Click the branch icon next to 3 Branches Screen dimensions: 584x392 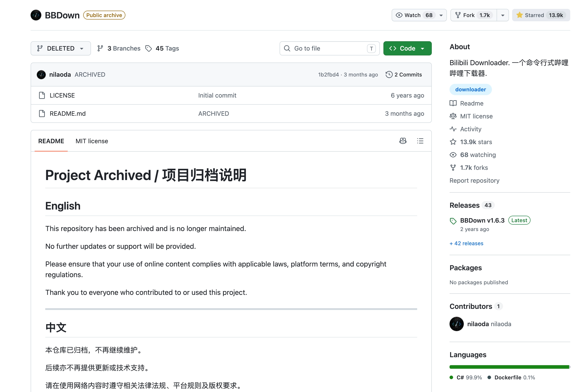(x=100, y=48)
